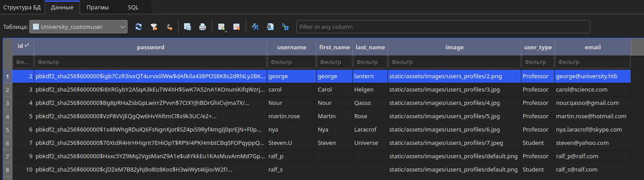Sort by the username column header
Image resolution: width=644 pixels, height=180 pixels.
292,47
